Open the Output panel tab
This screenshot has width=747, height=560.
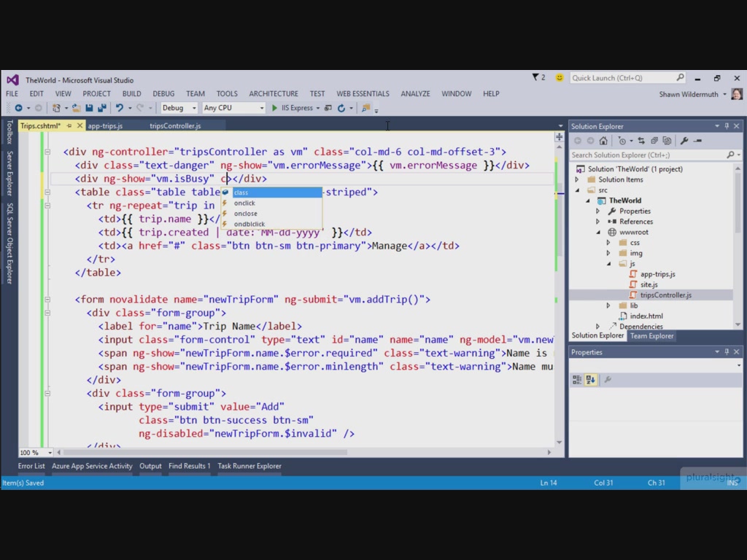coord(150,466)
